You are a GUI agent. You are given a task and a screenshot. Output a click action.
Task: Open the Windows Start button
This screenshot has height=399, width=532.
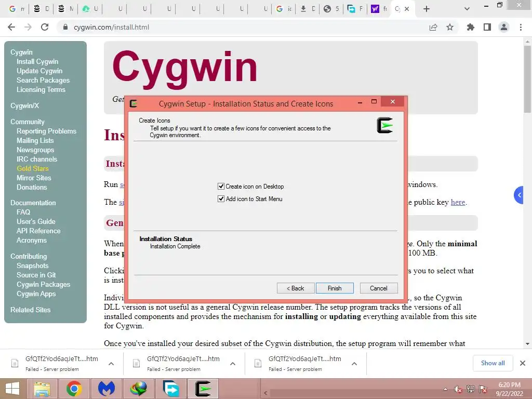tap(12, 389)
